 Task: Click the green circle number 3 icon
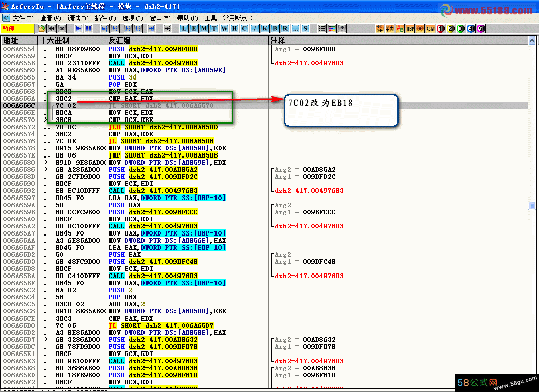click(461, 29)
